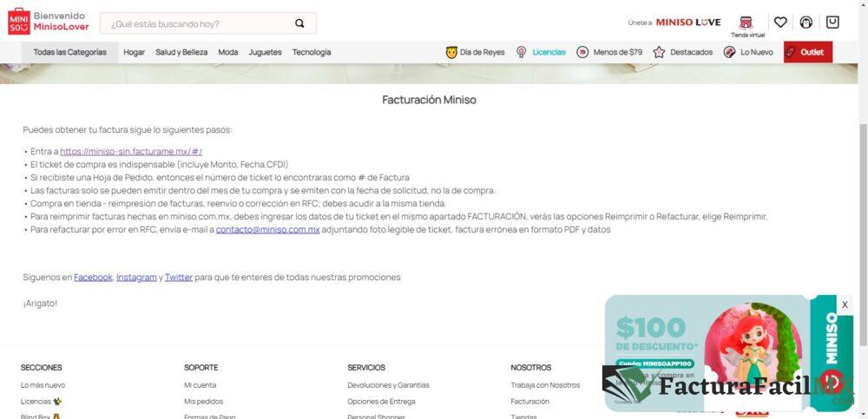Image resolution: width=868 pixels, height=419 pixels.
Task: Close the $100 discount promo popup
Action: point(845,304)
